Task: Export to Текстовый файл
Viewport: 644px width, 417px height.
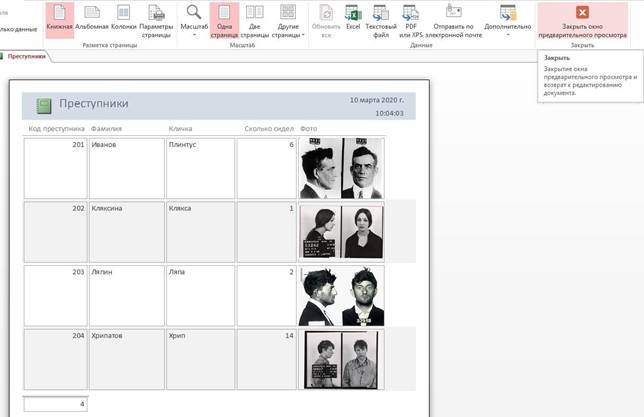Action: point(381,21)
